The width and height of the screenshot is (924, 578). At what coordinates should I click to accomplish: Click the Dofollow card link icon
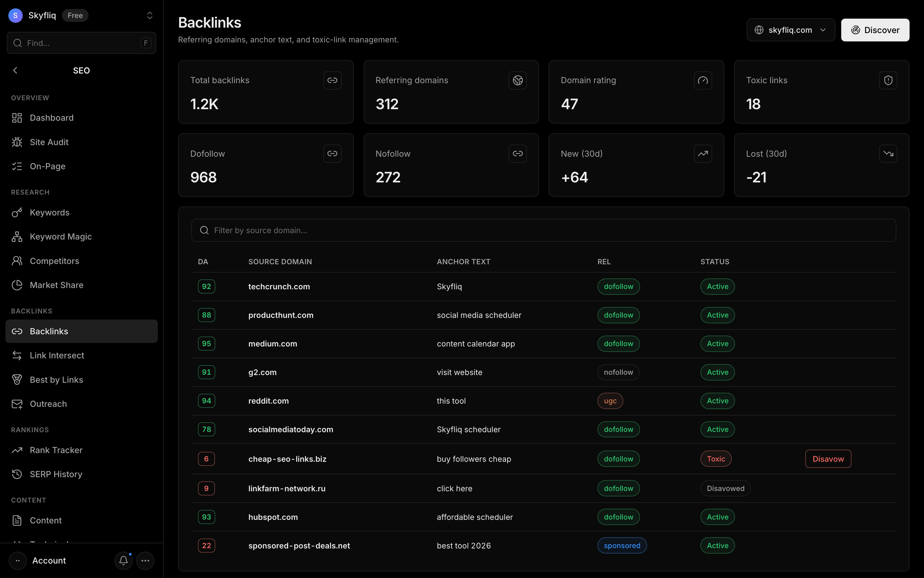click(332, 154)
